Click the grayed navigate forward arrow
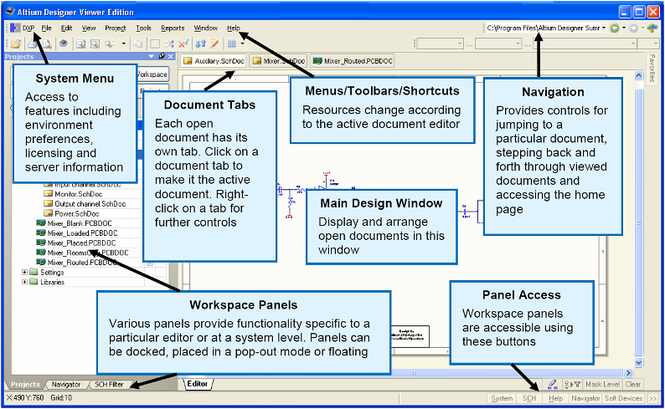Screen dimensions: 665x409 click(x=633, y=28)
